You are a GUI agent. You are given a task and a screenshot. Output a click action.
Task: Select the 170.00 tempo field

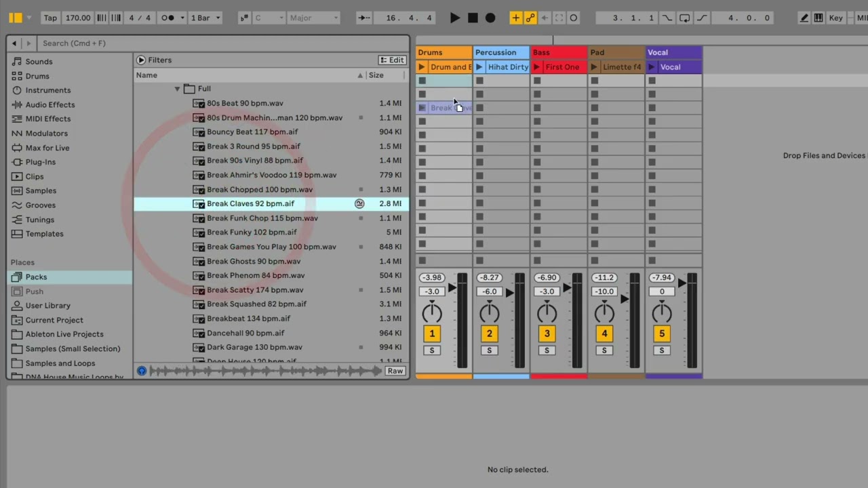point(78,18)
